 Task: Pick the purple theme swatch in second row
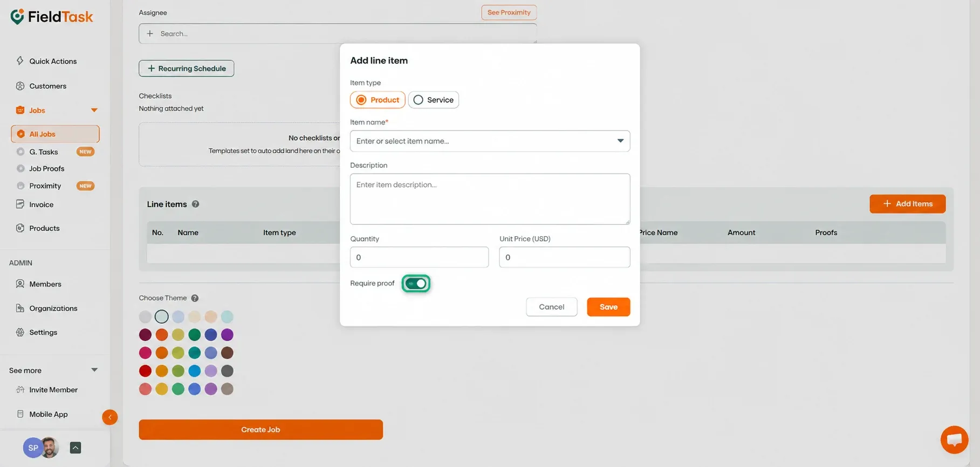click(227, 335)
